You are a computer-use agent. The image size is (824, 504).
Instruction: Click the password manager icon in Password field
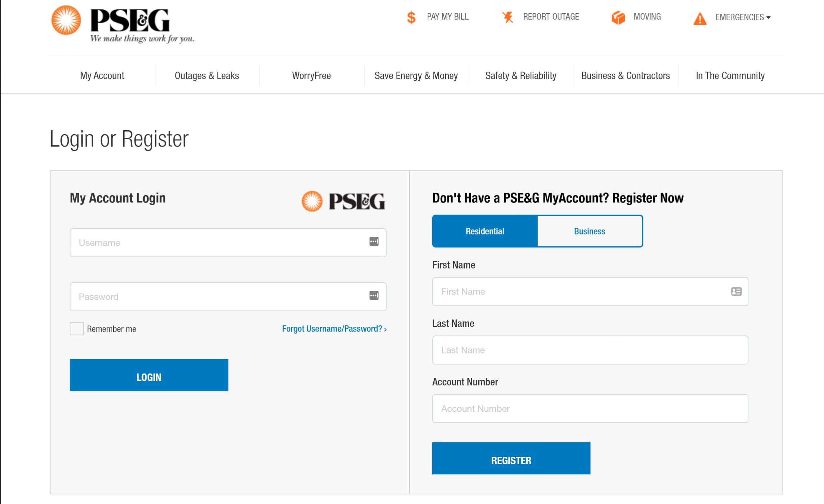[x=374, y=296]
